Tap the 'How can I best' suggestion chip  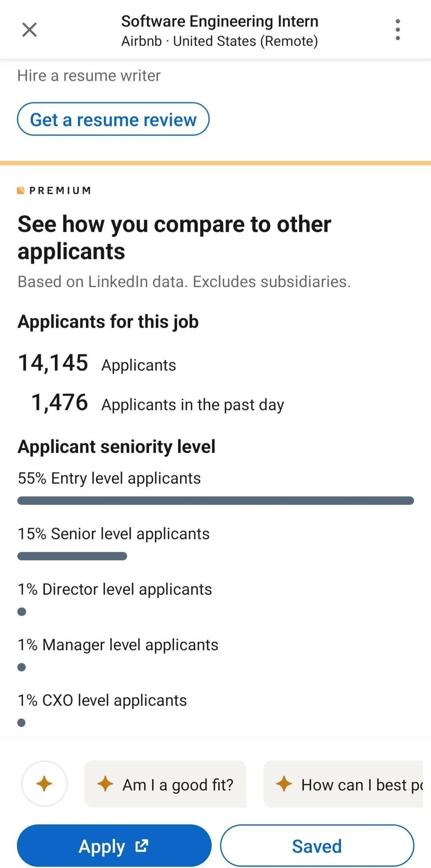[343, 784]
